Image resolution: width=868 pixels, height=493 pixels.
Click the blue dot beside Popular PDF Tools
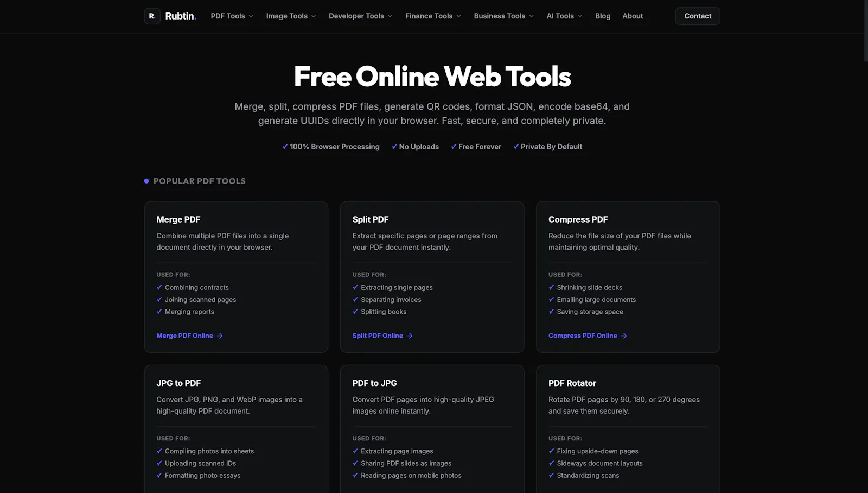(x=146, y=181)
